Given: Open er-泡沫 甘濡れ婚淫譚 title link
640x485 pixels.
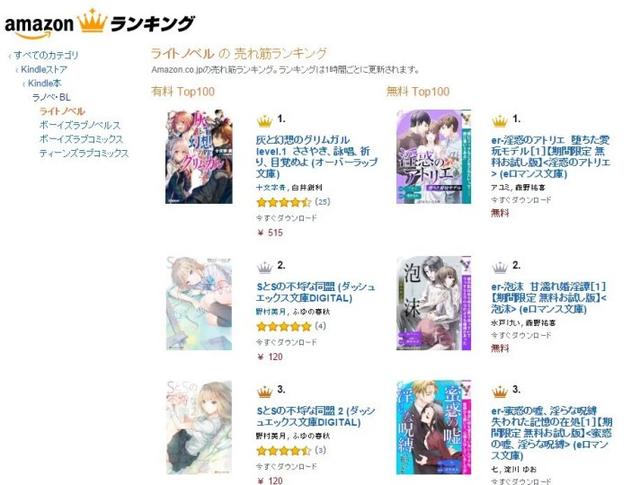Looking at the screenshot, I should pos(549,298).
